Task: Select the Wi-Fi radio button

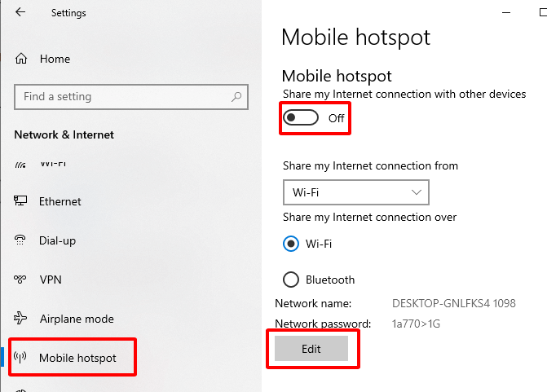Action: click(291, 243)
